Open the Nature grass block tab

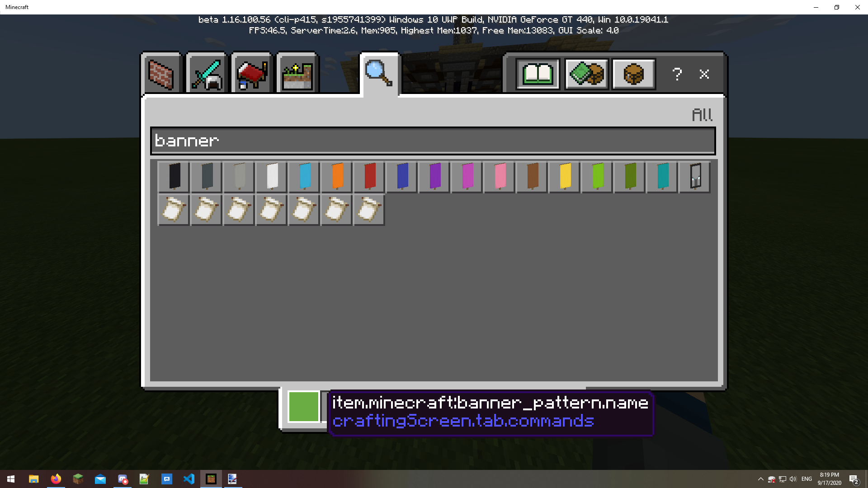(x=297, y=75)
